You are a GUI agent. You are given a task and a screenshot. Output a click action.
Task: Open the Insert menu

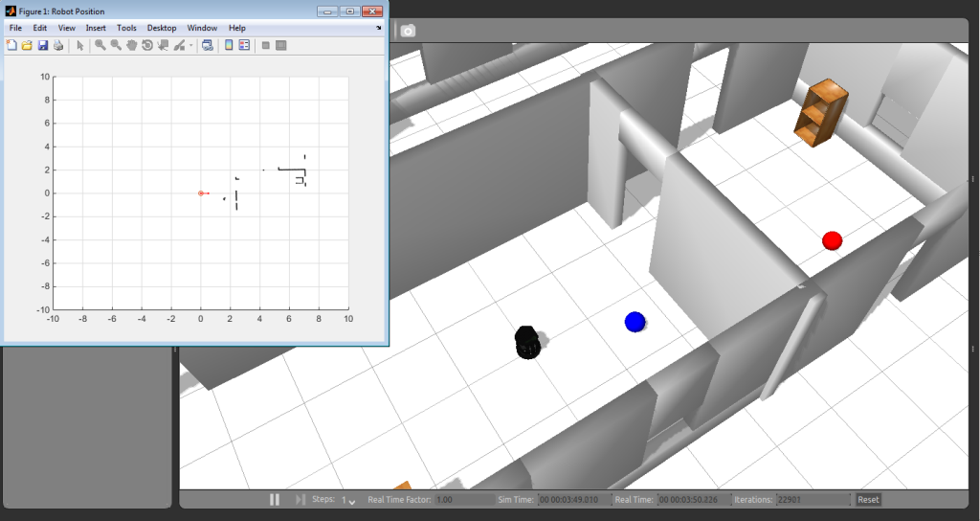coord(96,28)
